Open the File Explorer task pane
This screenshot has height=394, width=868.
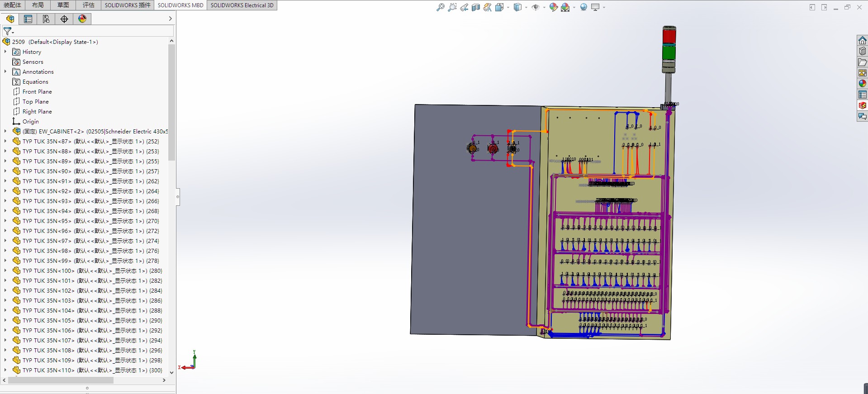(863, 62)
